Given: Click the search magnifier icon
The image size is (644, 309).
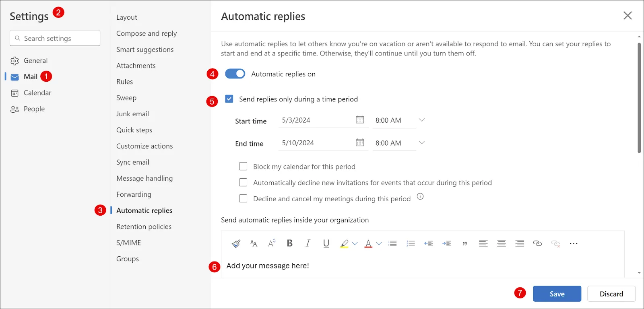Looking at the screenshot, I should (17, 38).
